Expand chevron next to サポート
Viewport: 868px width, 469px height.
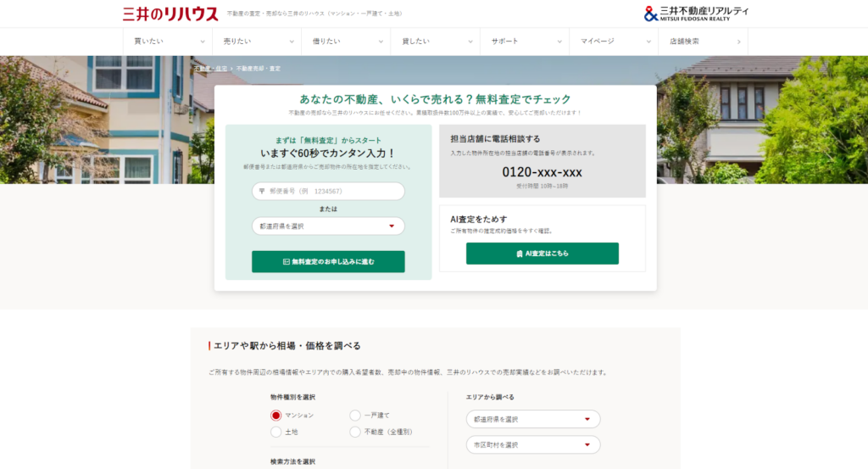[x=559, y=42]
